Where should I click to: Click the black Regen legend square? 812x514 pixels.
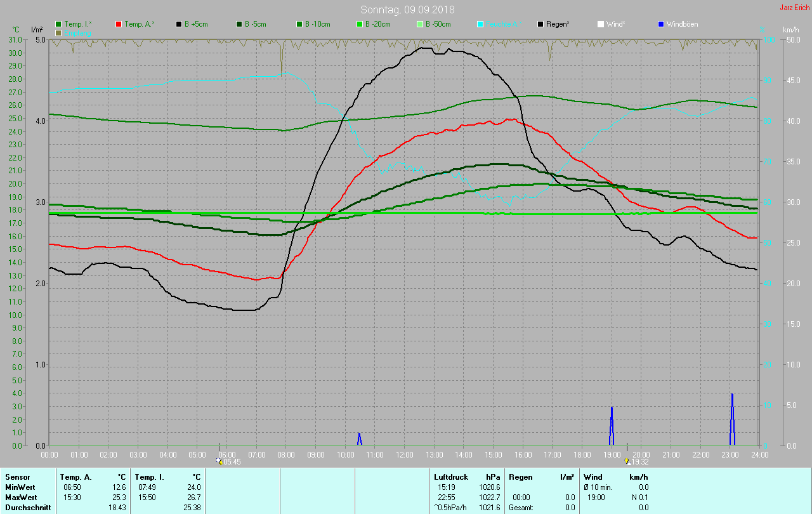[x=540, y=24]
